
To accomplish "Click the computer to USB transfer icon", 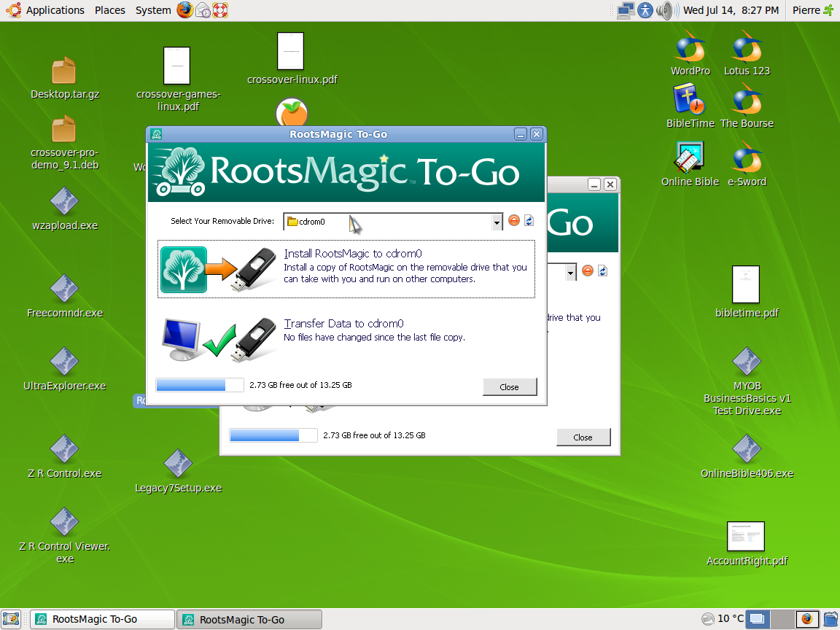I will [x=219, y=339].
